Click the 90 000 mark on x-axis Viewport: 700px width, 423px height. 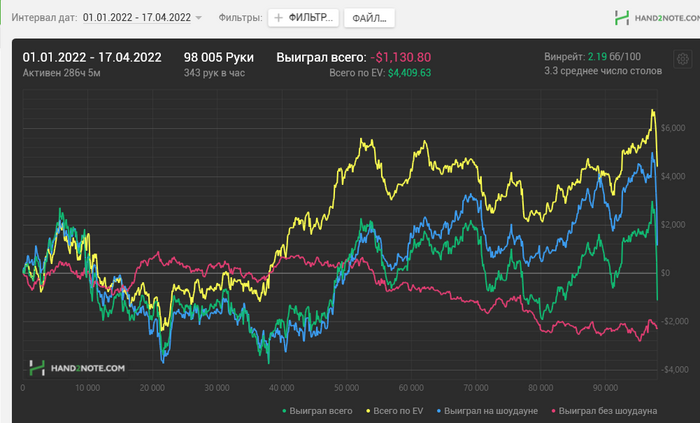click(x=604, y=387)
